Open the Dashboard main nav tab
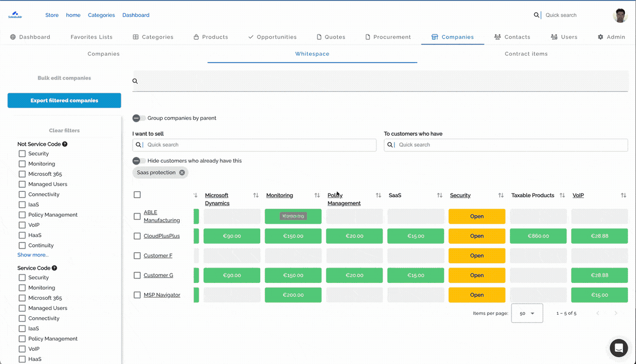 tap(30, 37)
